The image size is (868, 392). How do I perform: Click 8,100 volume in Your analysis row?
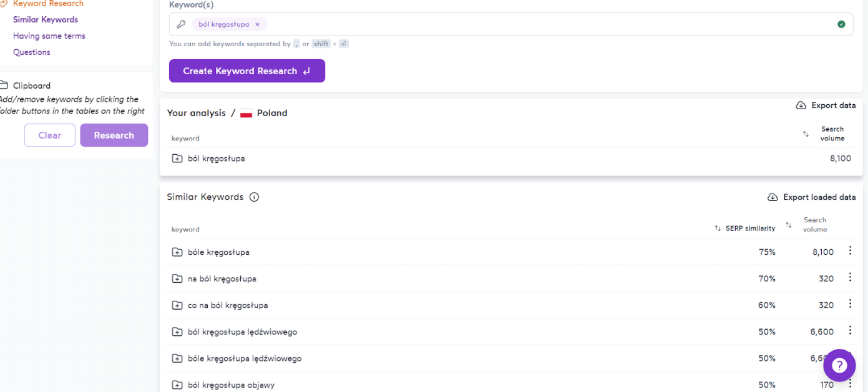841,159
